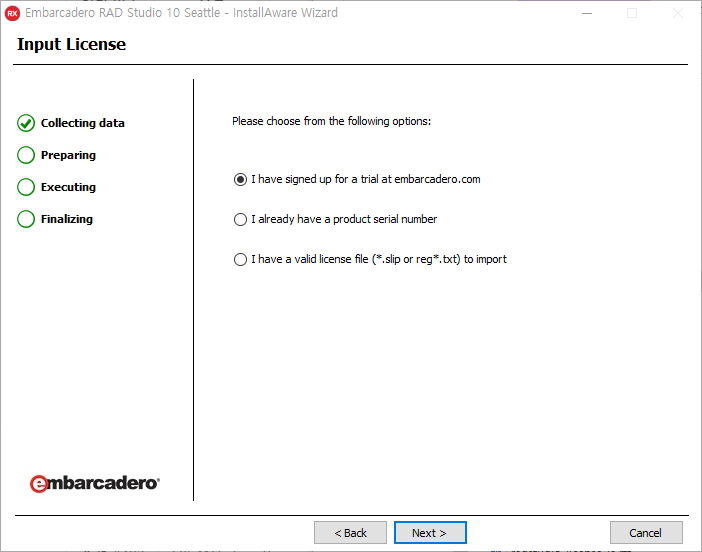
Task: Select the trial signup at embarcadero.com option
Action: pyautogui.click(x=240, y=180)
